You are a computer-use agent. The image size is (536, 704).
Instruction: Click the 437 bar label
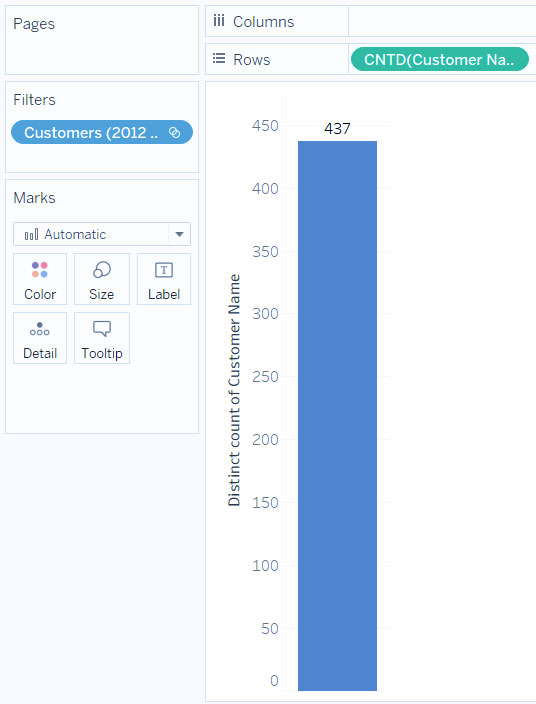pyautogui.click(x=337, y=129)
